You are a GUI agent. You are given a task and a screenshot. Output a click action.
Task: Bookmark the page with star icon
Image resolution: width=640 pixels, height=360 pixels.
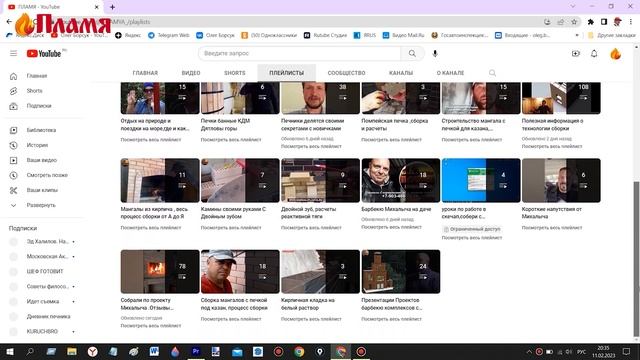click(574, 22)
